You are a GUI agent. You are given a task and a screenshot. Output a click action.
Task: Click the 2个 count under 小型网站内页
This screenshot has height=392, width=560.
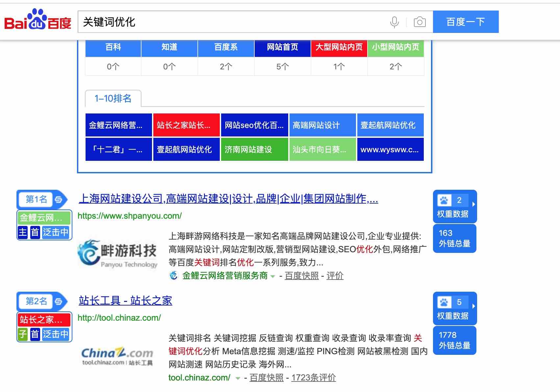[396, 67]
